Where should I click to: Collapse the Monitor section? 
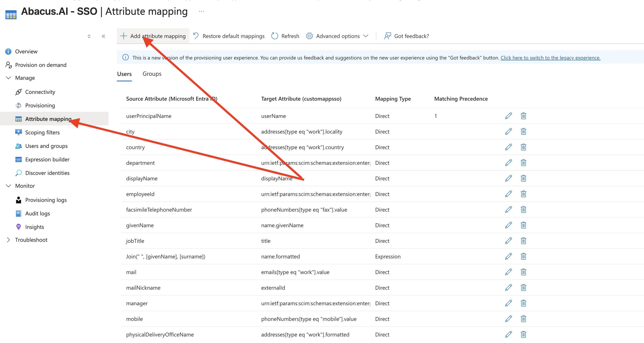tap(8, 186)
